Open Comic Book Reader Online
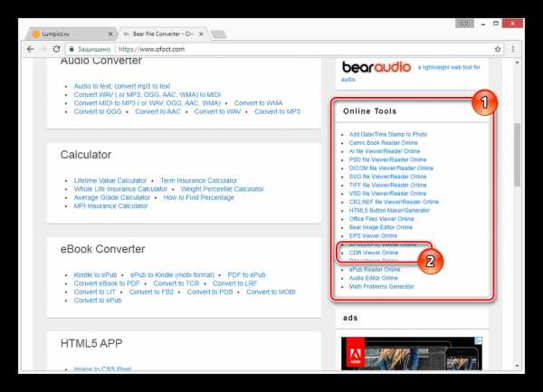 click(384, 143)
